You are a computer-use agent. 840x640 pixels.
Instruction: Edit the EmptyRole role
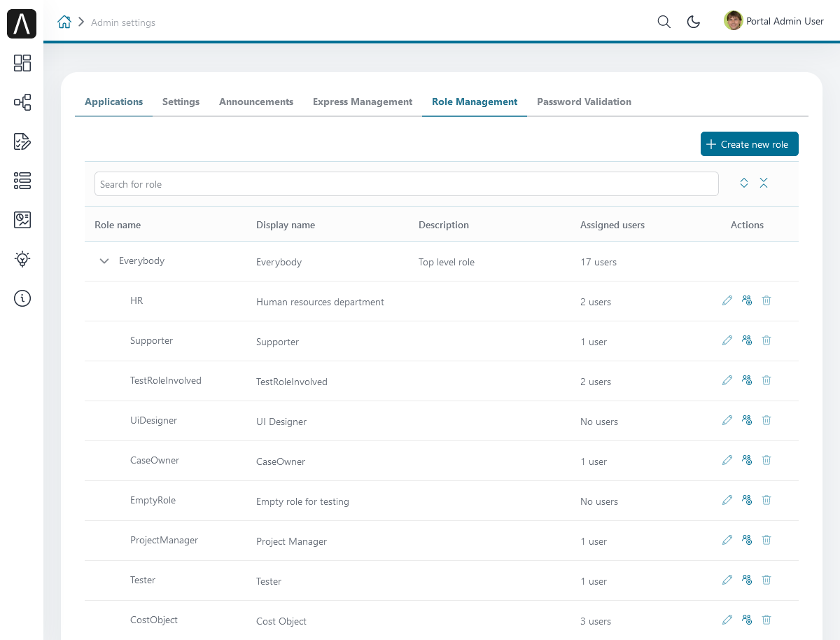pos(727,500)
